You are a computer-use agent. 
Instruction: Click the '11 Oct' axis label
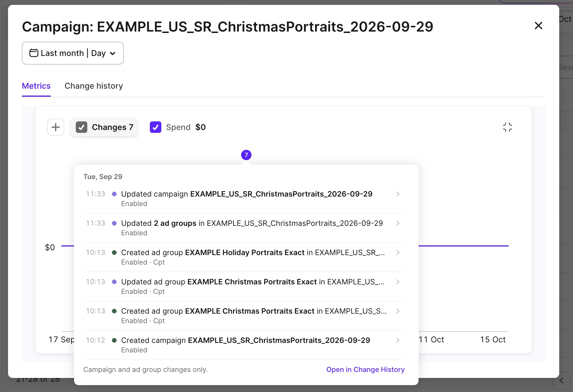tap(431, 339)
